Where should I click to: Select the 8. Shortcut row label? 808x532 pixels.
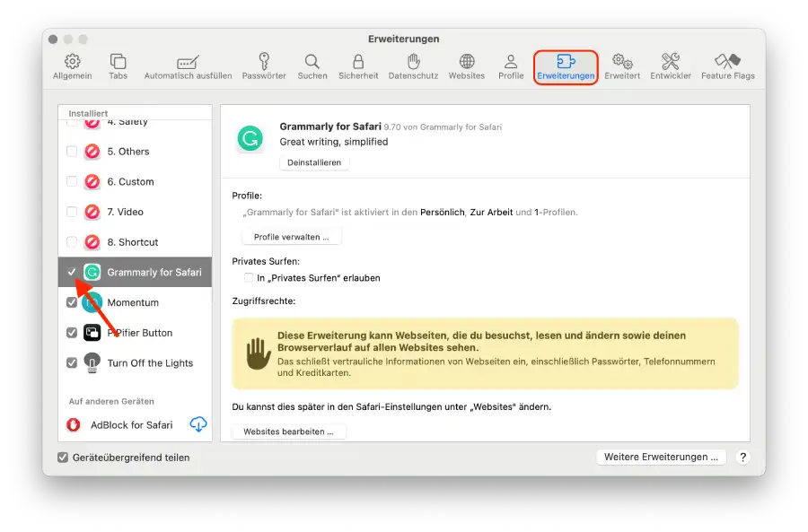(x=133, y=242)
